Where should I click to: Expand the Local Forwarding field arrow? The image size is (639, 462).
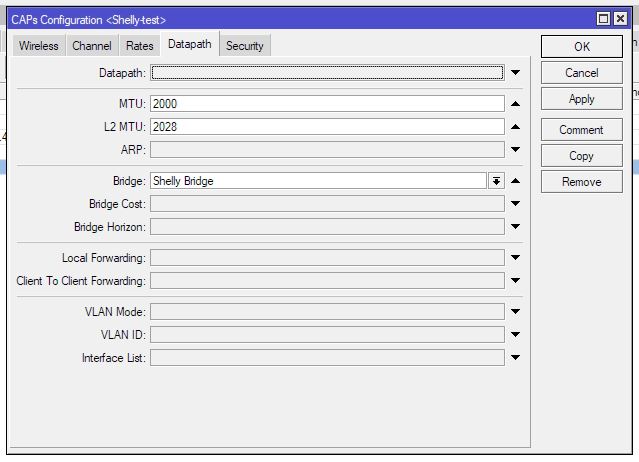[515, 258]
